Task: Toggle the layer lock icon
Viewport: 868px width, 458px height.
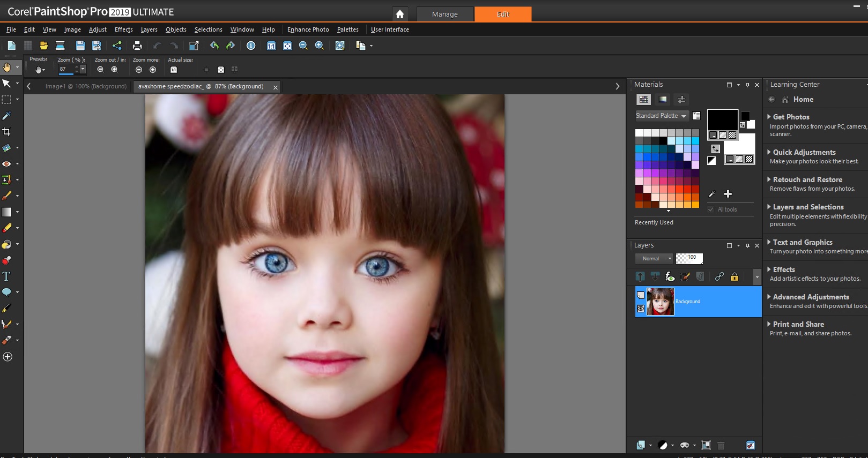Action: pyautogui.click(x=735, y=276)
